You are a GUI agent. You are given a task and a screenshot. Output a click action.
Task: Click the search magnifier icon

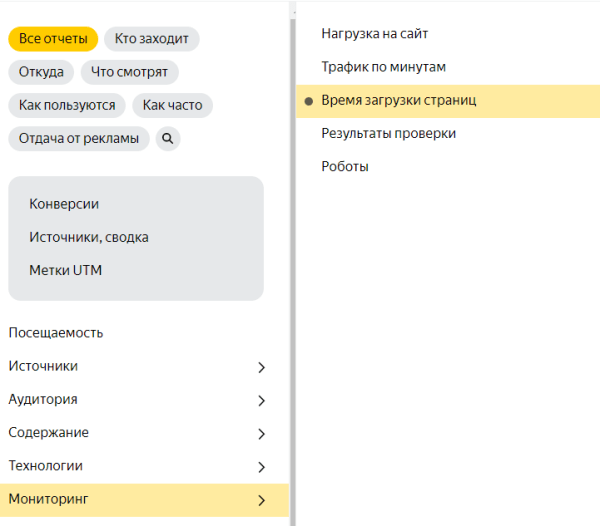click(168, 138)
